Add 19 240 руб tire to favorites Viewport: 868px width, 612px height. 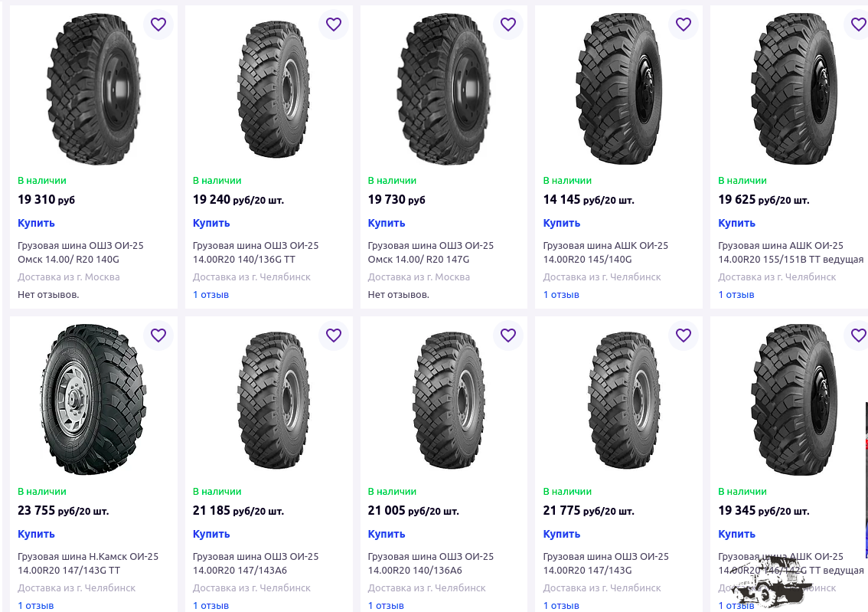pos(333,25)
